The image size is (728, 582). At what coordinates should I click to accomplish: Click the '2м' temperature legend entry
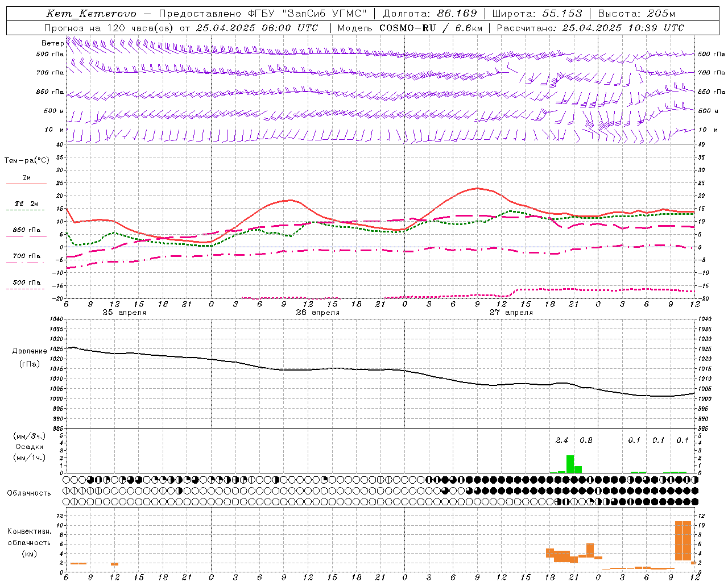[x=26, y=178]
